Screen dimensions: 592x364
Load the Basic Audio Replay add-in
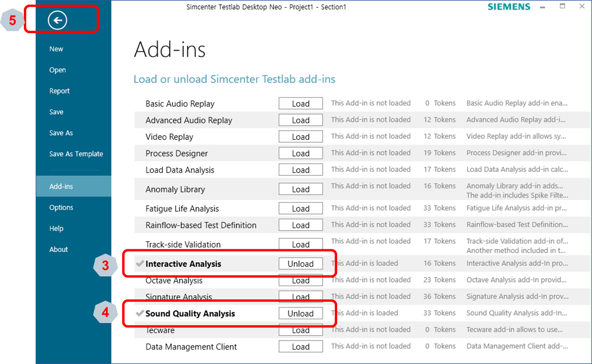coord(301,104)
